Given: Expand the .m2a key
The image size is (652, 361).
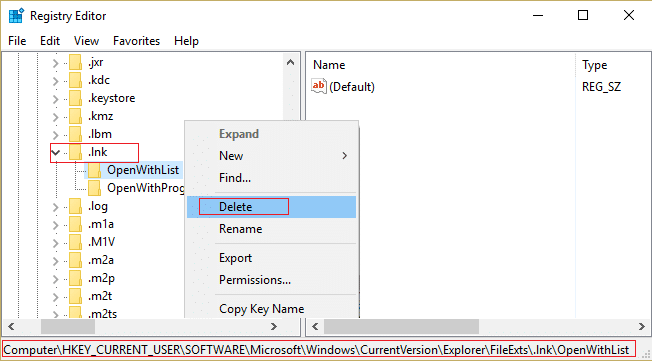Looking at the screenshot, I should point(55,261).
